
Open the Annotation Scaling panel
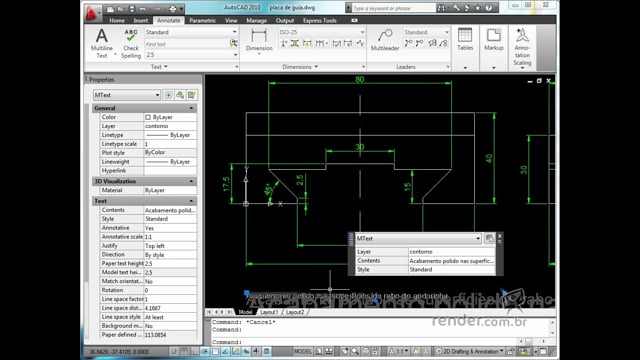(522, 47)
